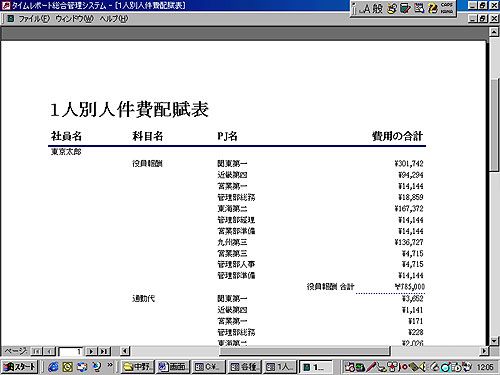500x375 pixels.
Task: Click the project name 営業部準備
Action: point(236,231)
